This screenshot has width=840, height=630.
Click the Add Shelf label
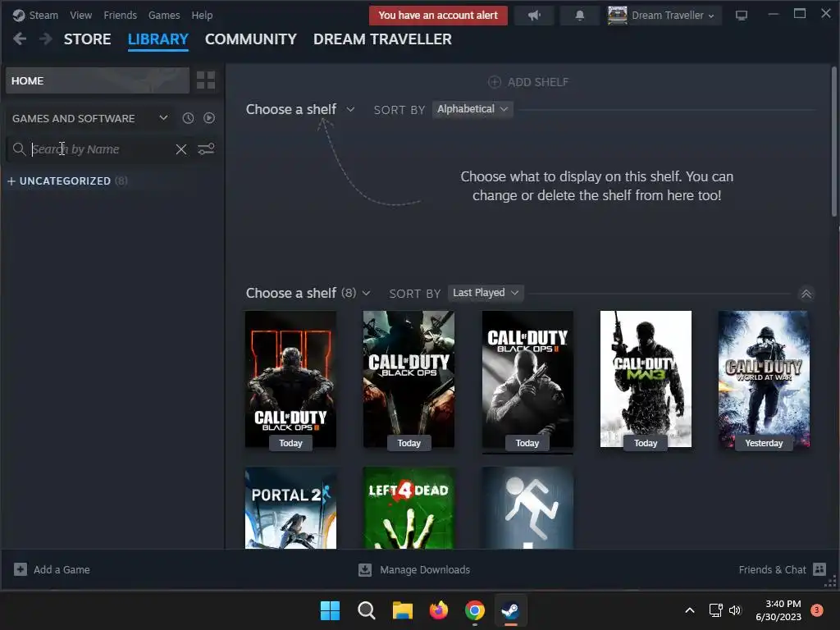[x=538, y=82]
